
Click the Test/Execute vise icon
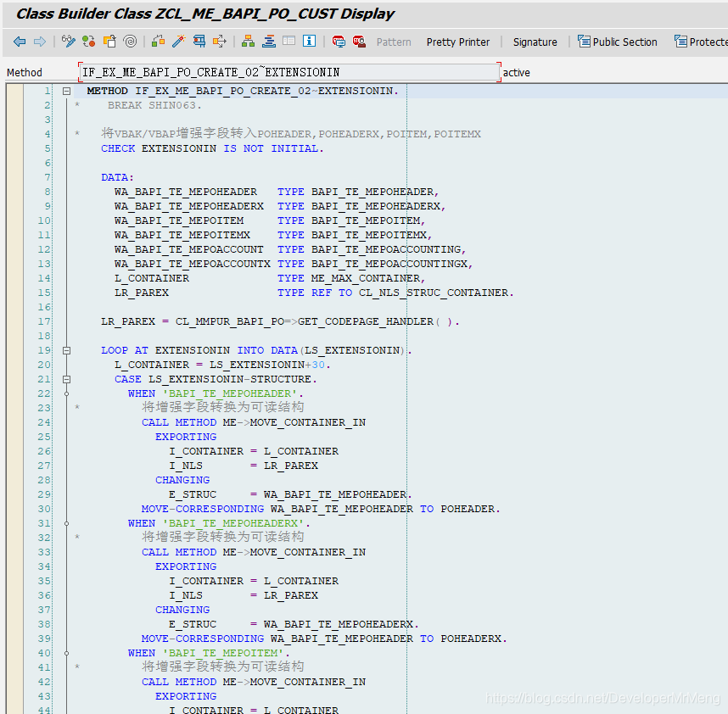pyautogui.click(x=199, y=42)
